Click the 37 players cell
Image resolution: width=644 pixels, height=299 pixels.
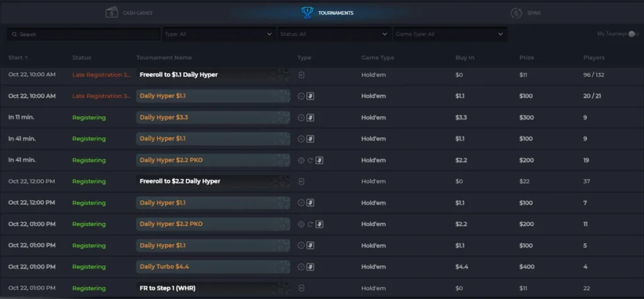[x=587, y=182]
